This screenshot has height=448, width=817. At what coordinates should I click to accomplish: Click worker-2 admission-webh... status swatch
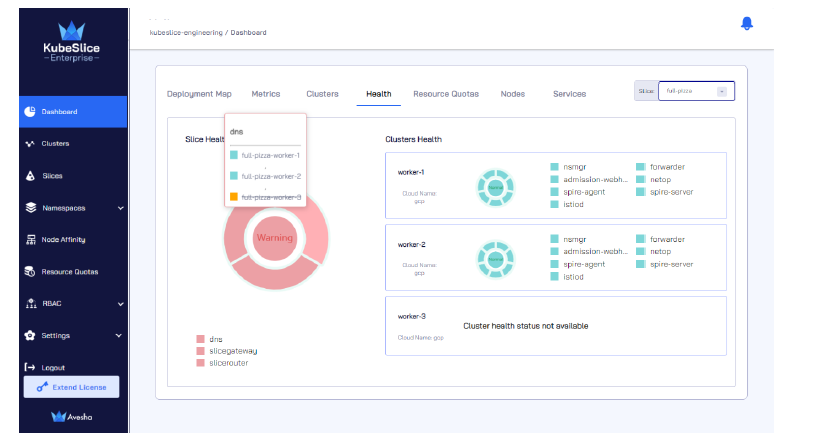554,252
